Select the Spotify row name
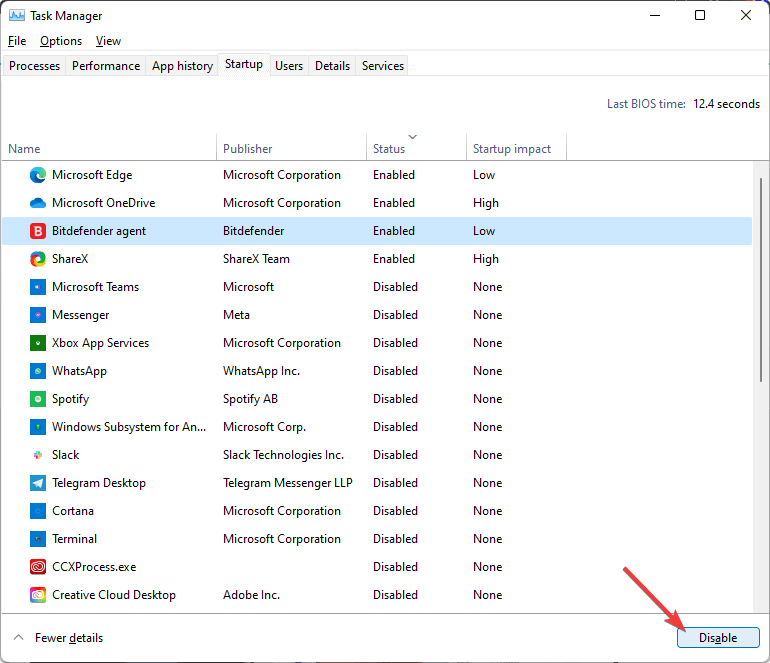This screenshot has height=663, width=770. (71, 399)
